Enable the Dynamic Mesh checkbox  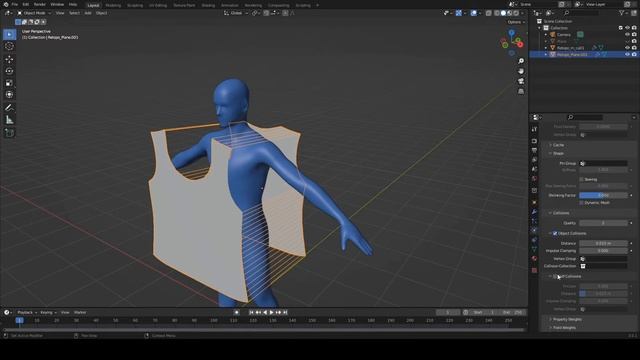tap(582, 202)
